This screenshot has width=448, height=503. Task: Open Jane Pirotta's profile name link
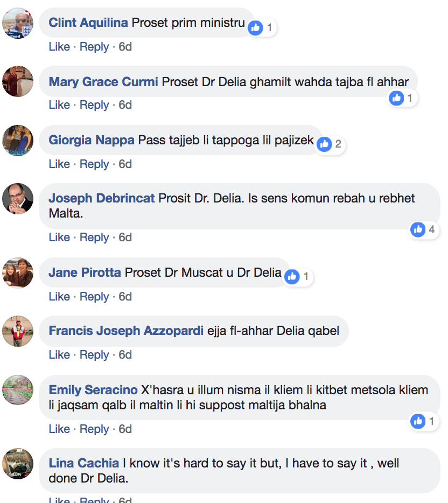click(x=85, y=273)
